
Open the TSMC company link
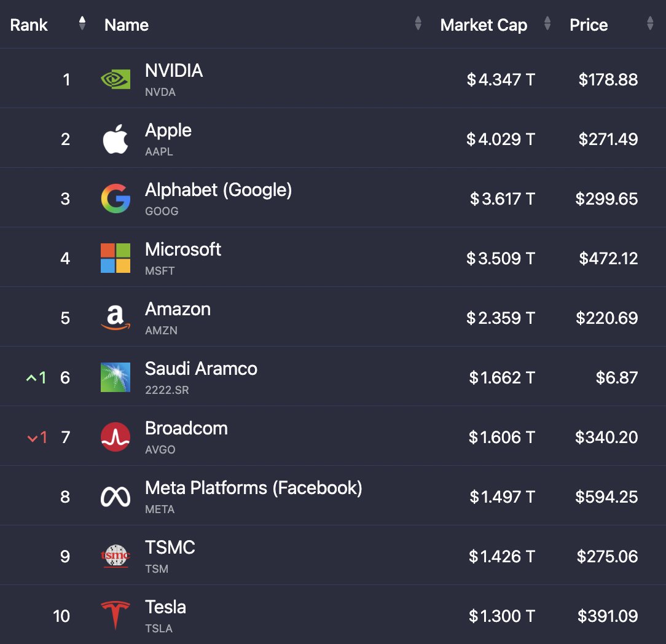click(x=170, y=547)
